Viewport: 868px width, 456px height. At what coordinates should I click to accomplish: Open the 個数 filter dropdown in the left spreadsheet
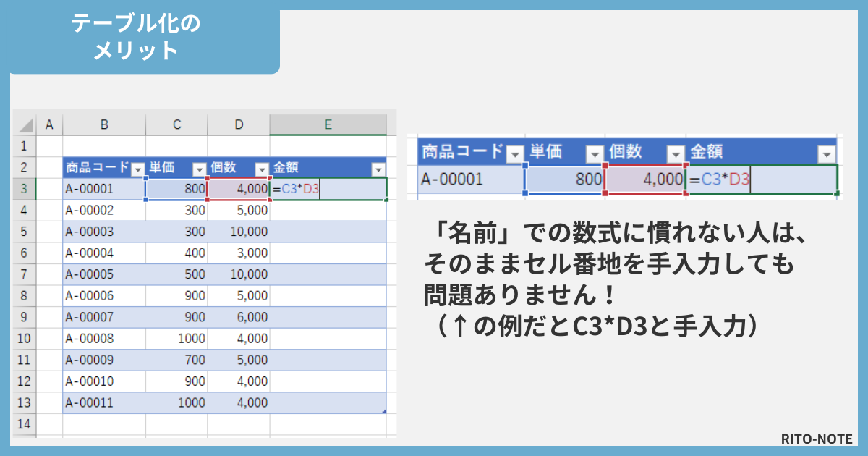(261, 169)
